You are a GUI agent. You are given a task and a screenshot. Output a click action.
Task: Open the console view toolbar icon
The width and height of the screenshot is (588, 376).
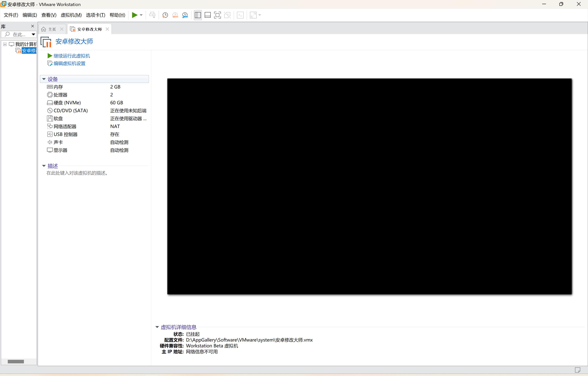click(240, 15)
